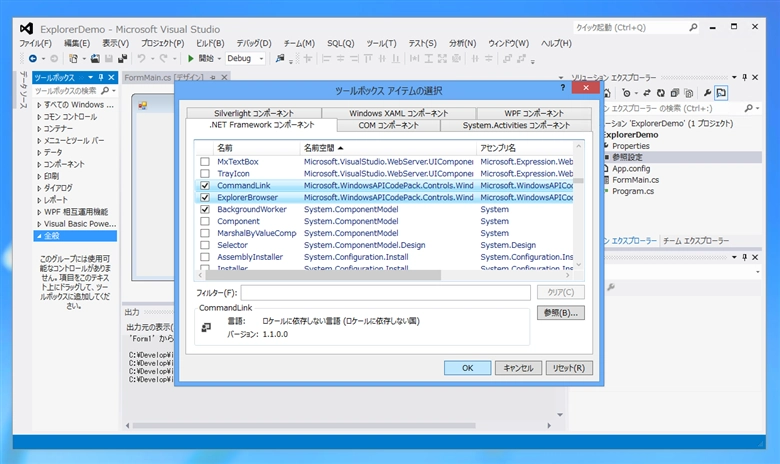Expand the データ toolbox group
This screenshot has width=780, height=464.
pyautogui.click(x=39, y=153)
